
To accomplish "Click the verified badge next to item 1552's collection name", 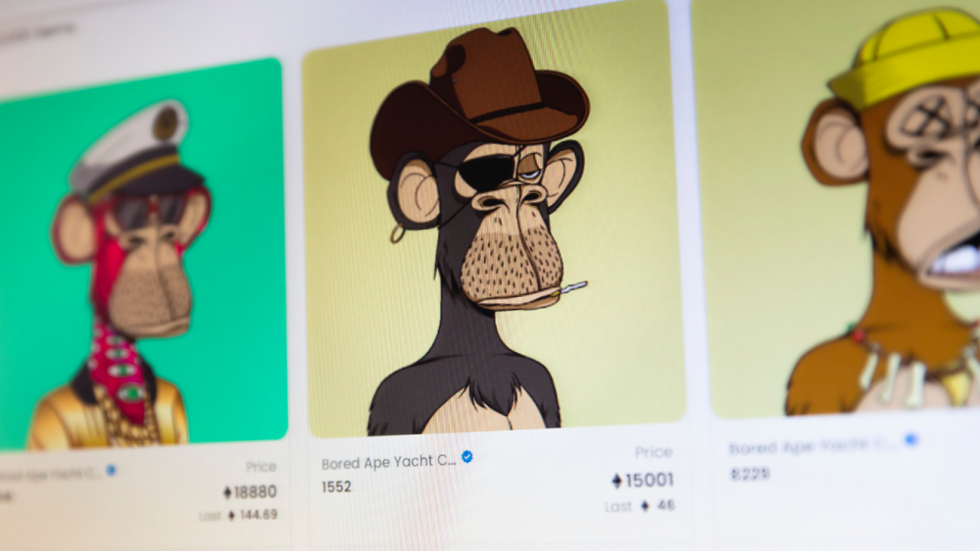I will (x=467, y=457).
